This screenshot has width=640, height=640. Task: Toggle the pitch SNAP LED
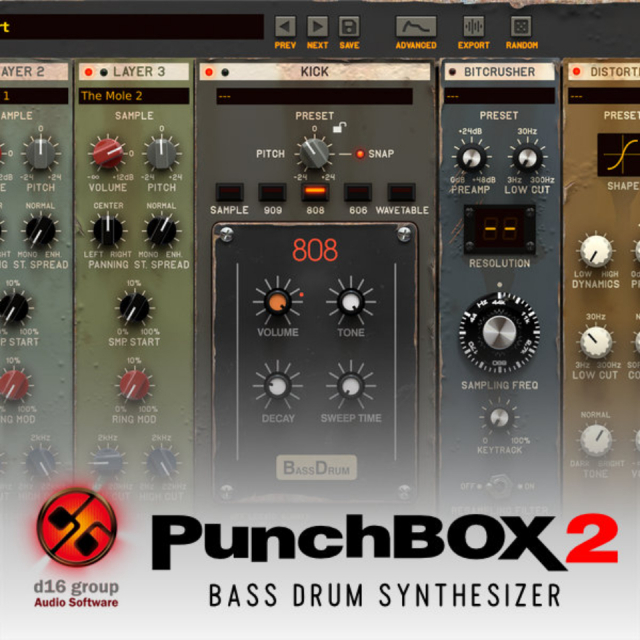coord(360,154)
